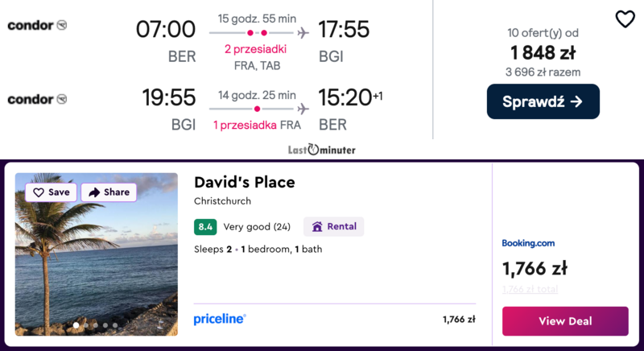Screen dimensions: 644x351
Task: Select the first image carousel dot
Action: coord(77,325)
